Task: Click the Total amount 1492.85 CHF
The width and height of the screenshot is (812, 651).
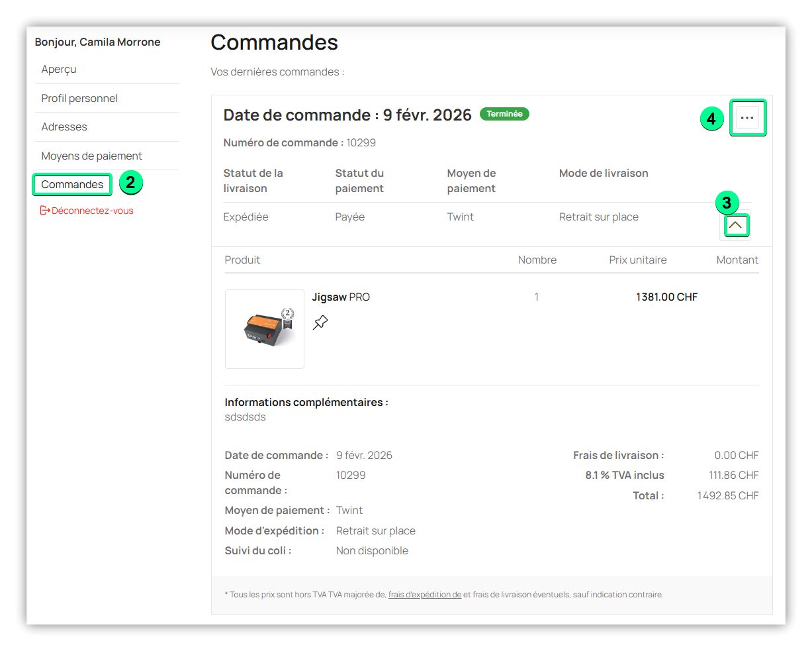Action: click(727, 496)
